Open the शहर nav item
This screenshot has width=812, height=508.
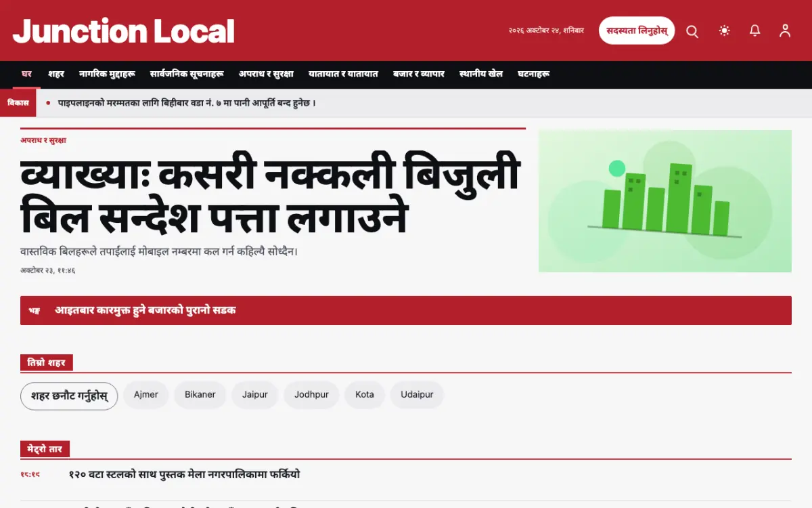click(x=56, y=75)
